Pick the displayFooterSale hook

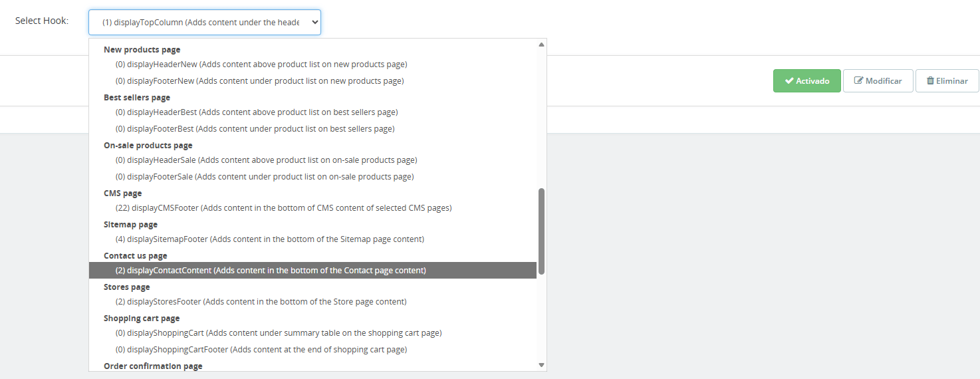tap(265, 177)
